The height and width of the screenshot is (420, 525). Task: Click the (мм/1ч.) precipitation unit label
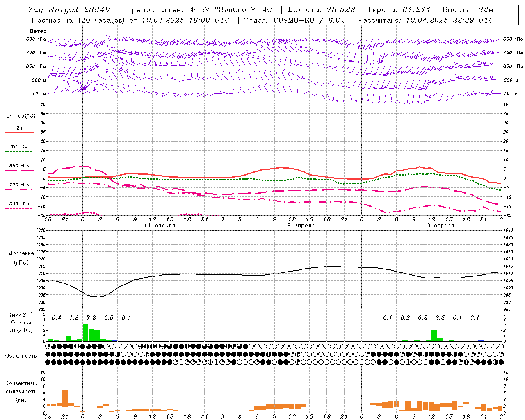(21, 330)
